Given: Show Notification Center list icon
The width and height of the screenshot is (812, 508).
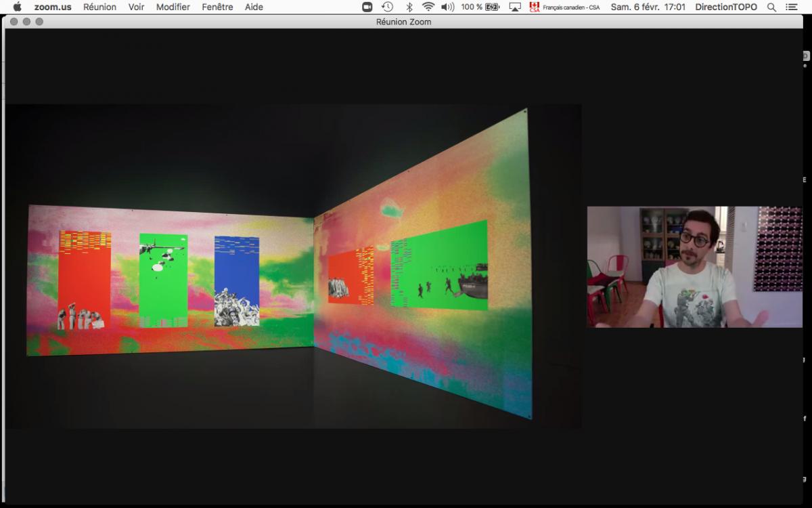Looking at the screenshot, I should [x=792, y=7].
